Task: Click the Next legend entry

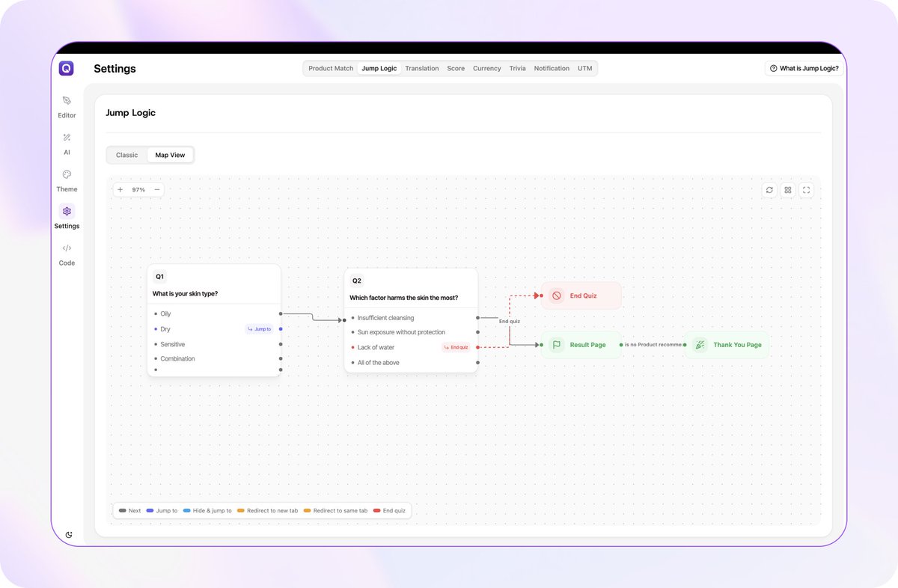Action: (x=129, y=511)
